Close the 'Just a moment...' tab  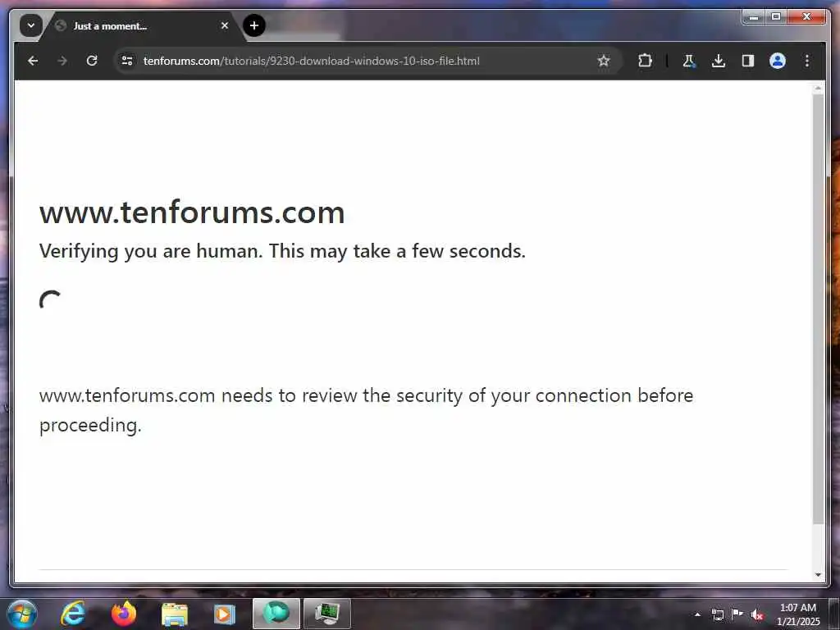(x=225, y=25)
